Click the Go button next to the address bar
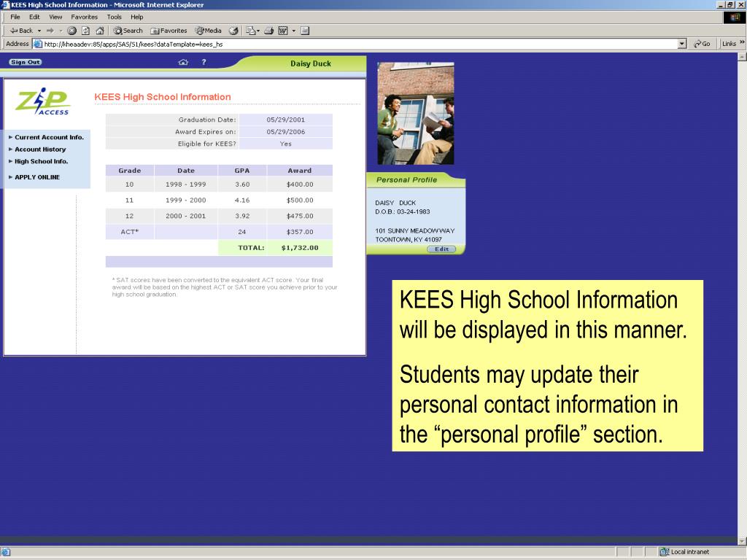 (703, 44)
